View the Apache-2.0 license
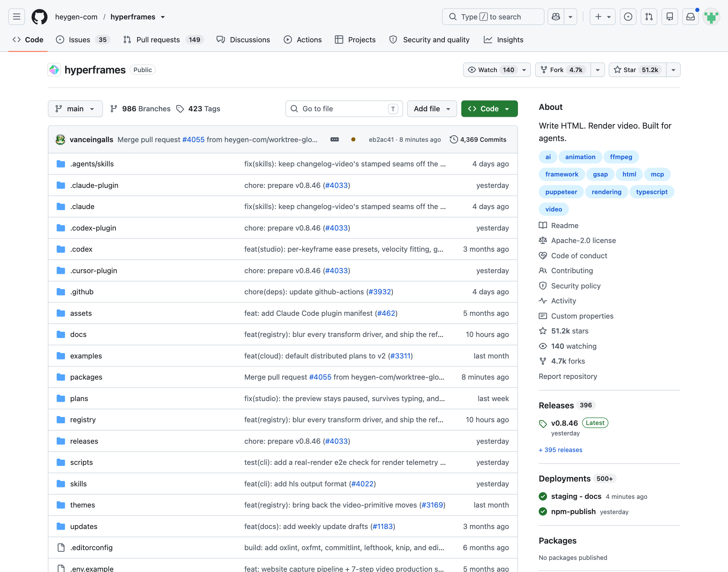728x572 pixels. [x=578, y=241]
